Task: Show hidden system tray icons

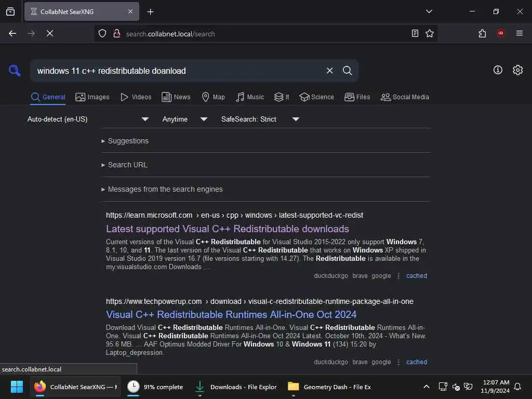Action: click(x=427, y=387)
